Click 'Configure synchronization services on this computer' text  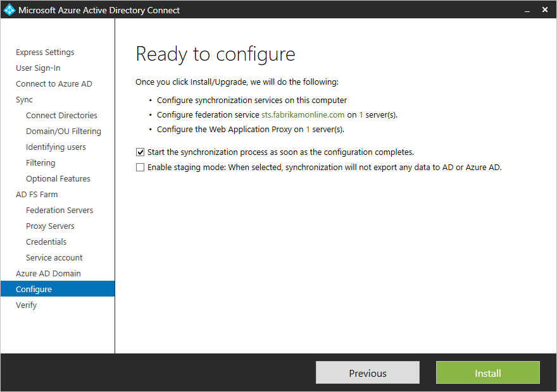point(252,101)
